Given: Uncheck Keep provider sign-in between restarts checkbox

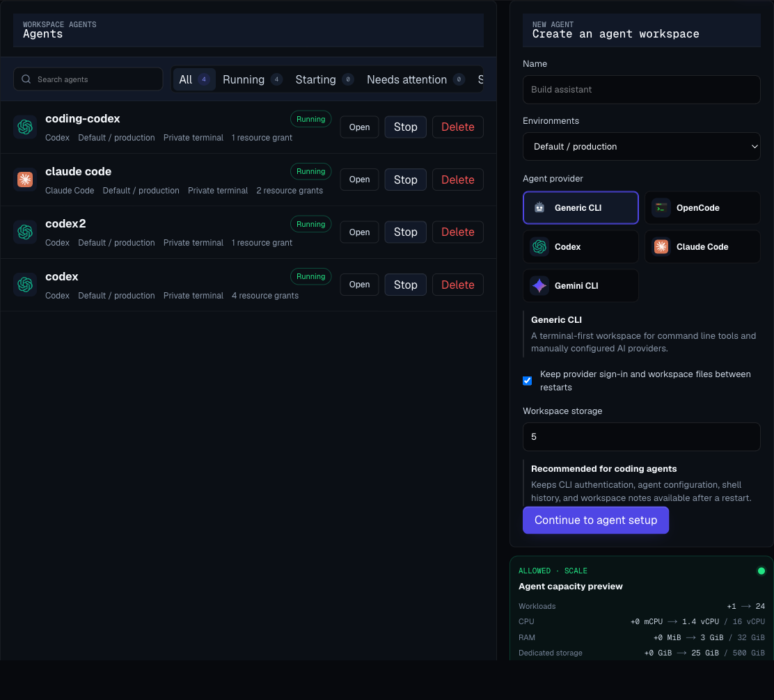Looking at the screenshot, I should 527,381.
